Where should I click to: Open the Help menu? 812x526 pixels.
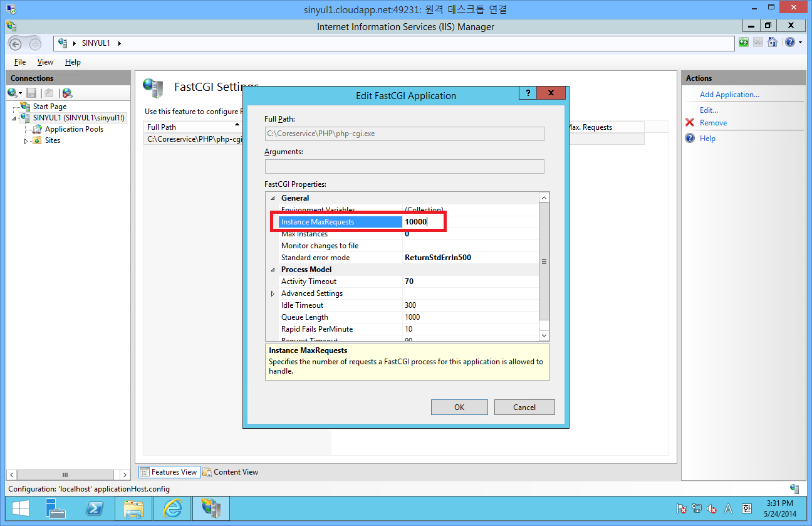(73, 62)
